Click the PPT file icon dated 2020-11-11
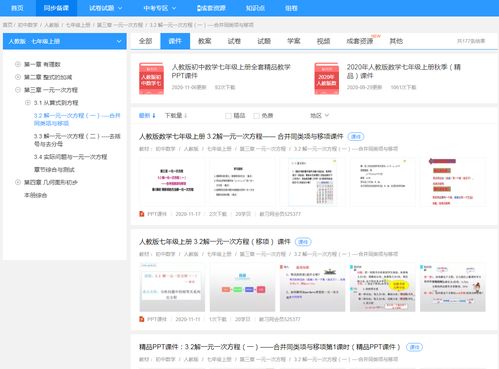The width and height of the screenshot is (499, 369). click(x=142, y=319)
